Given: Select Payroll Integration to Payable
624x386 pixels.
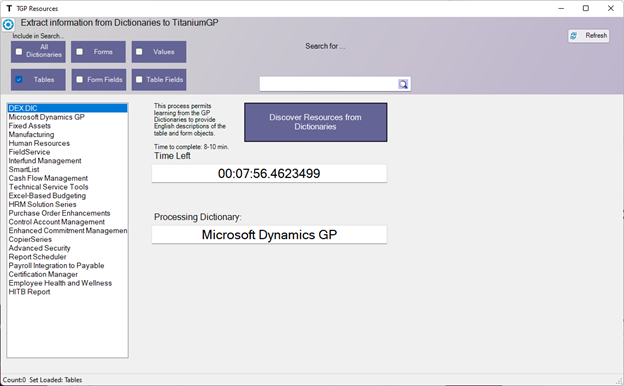Looking at the screenshot, I should (67, 266).
